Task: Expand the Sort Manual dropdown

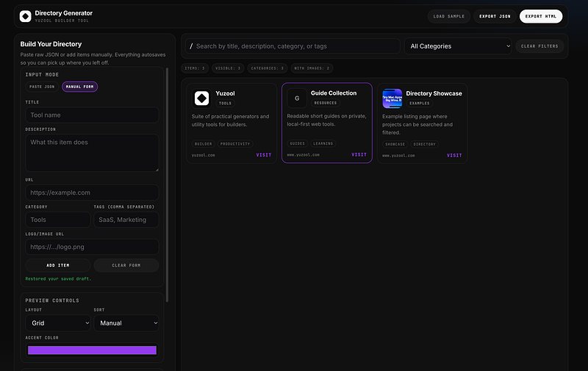Action: pyautogui.click(x=126, y=323)
